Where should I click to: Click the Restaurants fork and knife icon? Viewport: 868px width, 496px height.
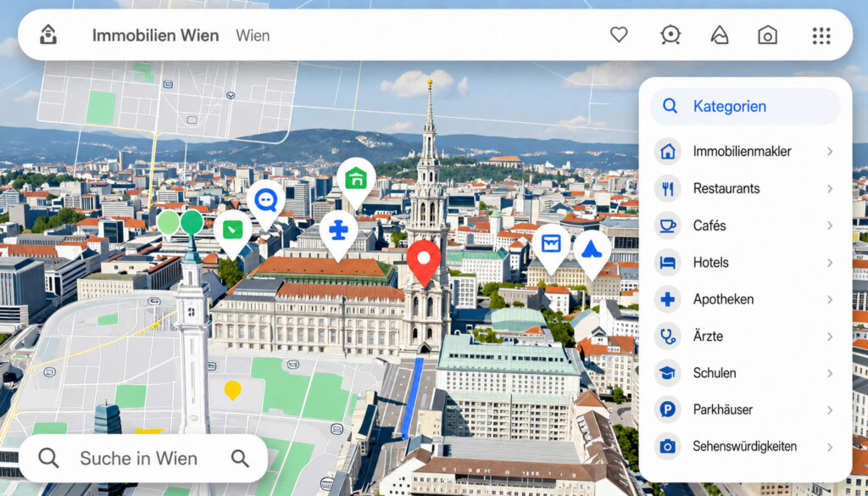[668, 188]
